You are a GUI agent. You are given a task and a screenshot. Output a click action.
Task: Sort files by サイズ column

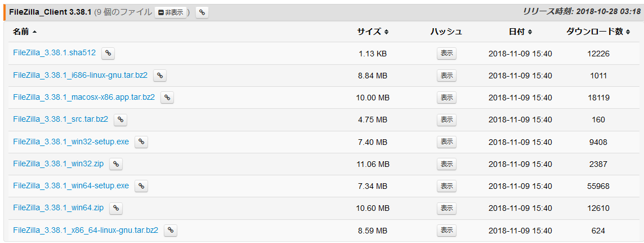coord(373,32)
